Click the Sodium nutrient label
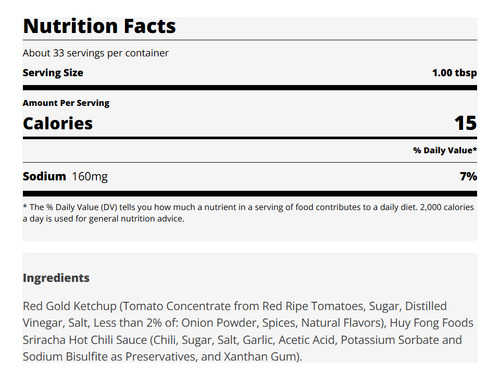This screenshot has width=500, height=380. coord(44,176)
